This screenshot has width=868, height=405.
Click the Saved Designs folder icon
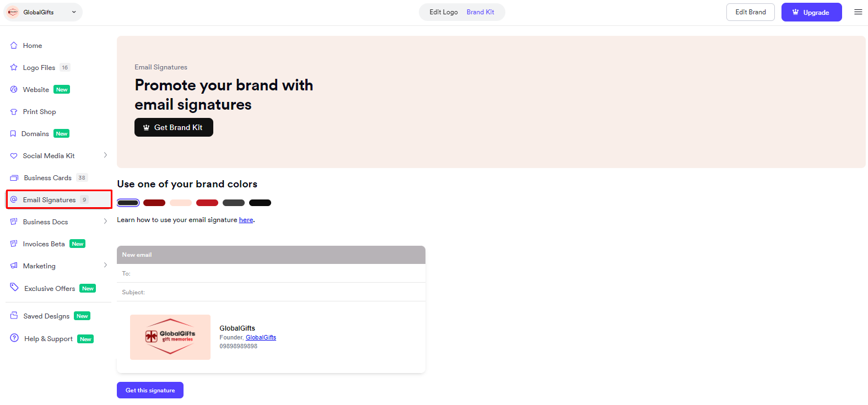14,316
